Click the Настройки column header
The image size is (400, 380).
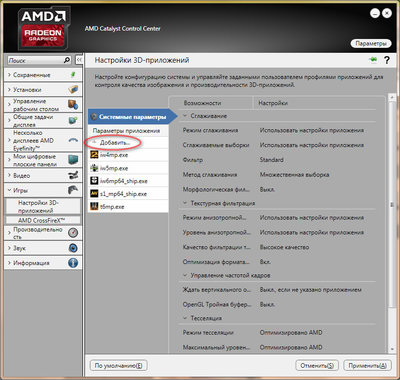(273, 103)
